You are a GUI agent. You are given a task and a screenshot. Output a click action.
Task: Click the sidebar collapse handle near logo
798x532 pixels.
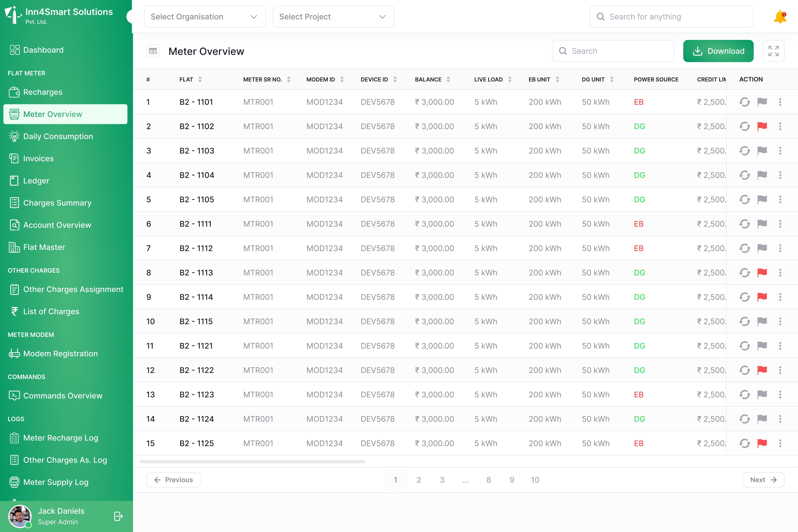point(129,16)
